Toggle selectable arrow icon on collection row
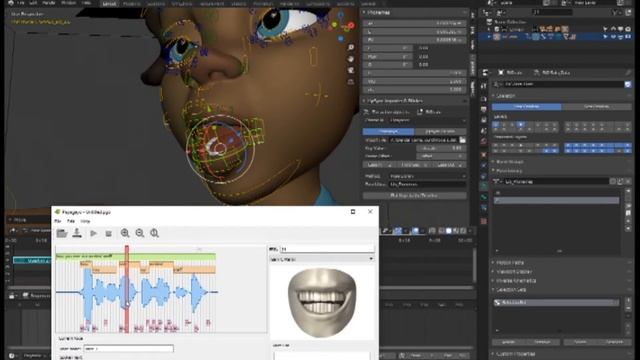 point(605,29)
